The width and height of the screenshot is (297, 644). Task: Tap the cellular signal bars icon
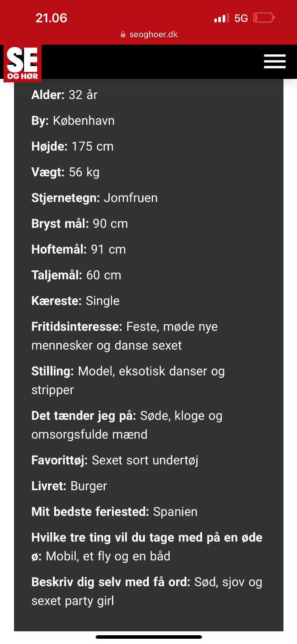[221, 18]
